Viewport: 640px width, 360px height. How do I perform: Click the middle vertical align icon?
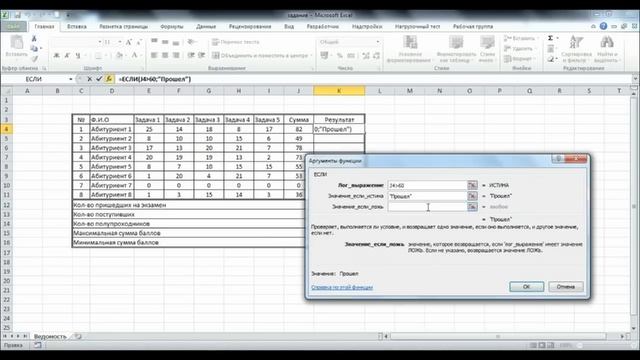coord(165,42)
